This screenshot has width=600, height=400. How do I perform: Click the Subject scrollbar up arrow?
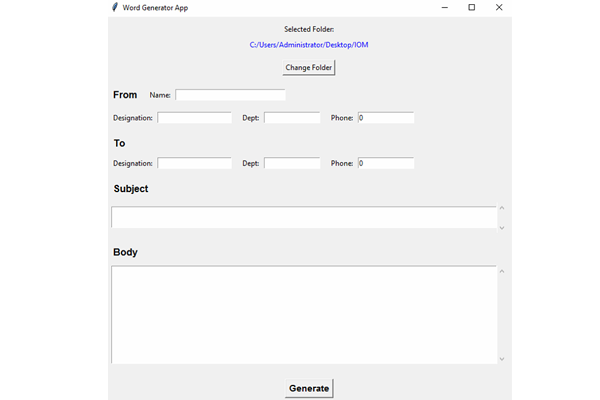coord(502,208)
